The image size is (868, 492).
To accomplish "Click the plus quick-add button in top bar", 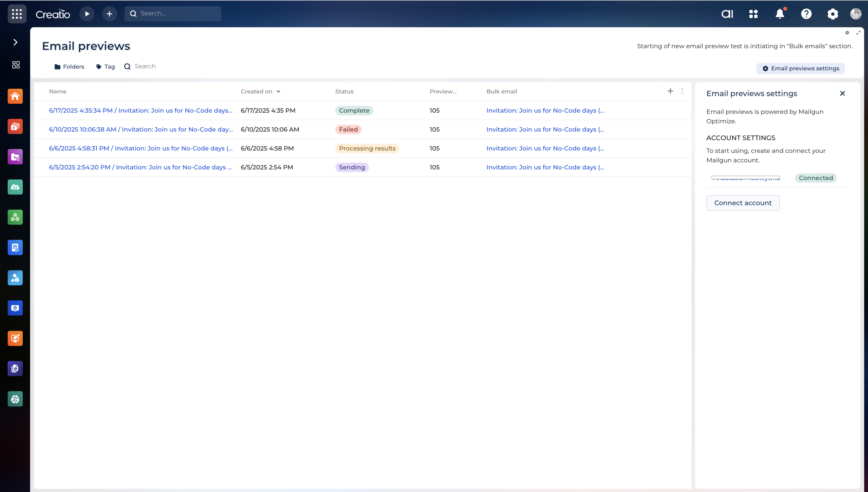I will (x=109, y=14).
